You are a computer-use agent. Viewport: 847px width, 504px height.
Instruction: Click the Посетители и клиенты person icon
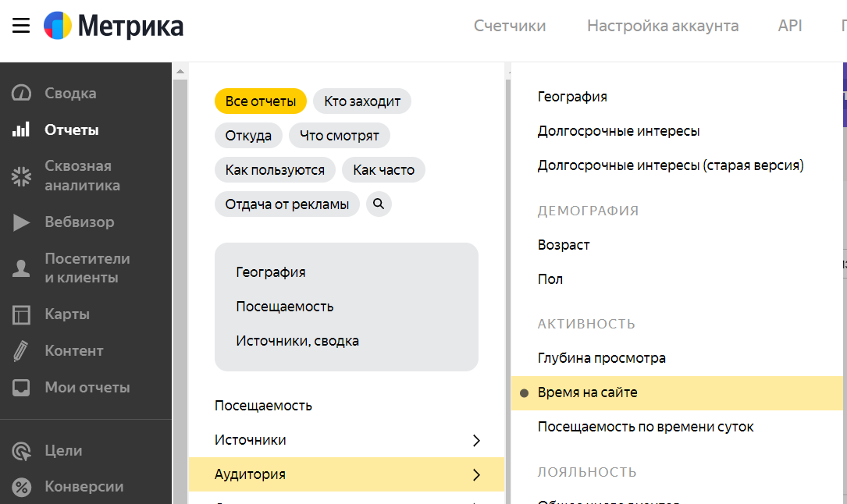(21, 268)
